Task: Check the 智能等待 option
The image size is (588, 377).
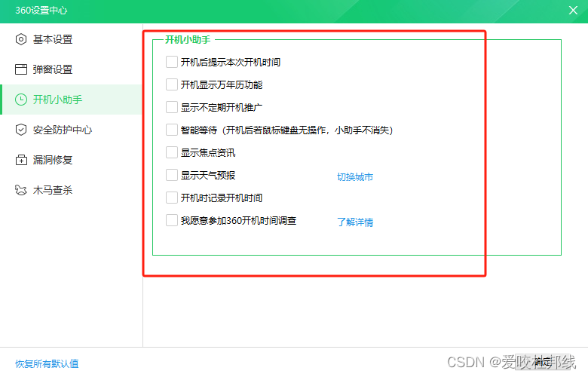Action: tap(172, 130)
